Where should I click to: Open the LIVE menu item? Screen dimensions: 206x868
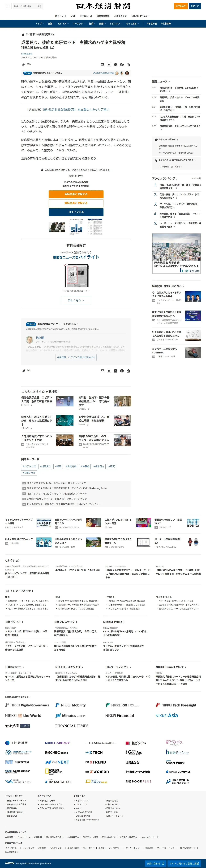73,16
